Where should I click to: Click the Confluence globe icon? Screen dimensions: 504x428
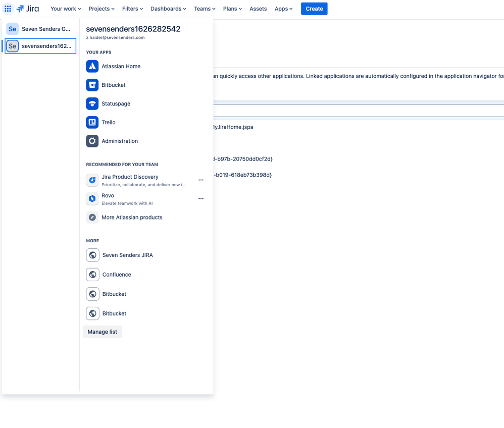coord(92,275)
